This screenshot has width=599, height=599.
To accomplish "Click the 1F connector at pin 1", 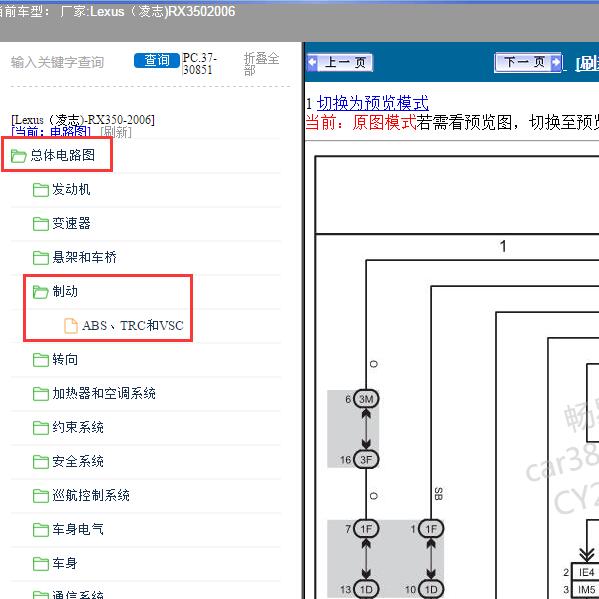I will (431, 529).
